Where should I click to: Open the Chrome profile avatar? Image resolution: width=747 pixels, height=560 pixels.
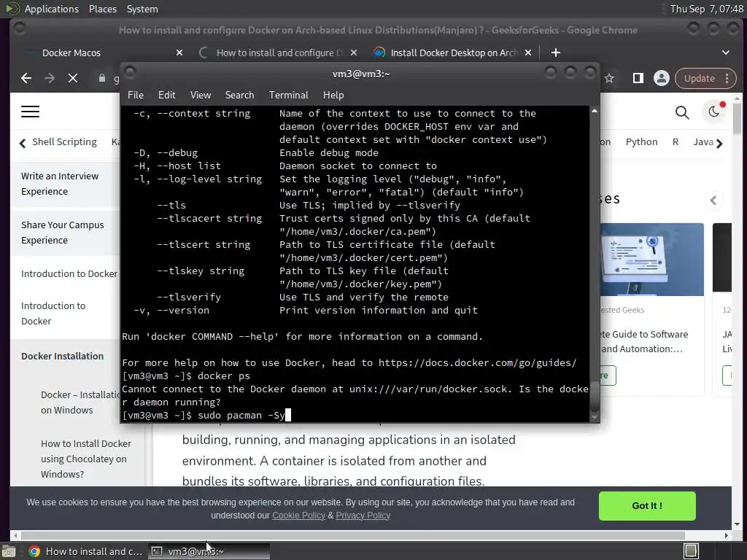[x=661, y=78]
